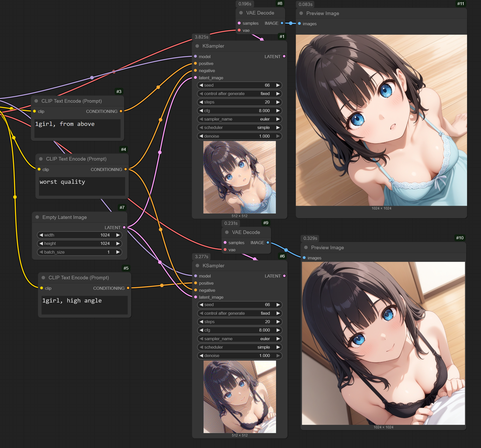
Task: Click the cfg 8.000 value in KSampler #1
Action: [264, 111]
